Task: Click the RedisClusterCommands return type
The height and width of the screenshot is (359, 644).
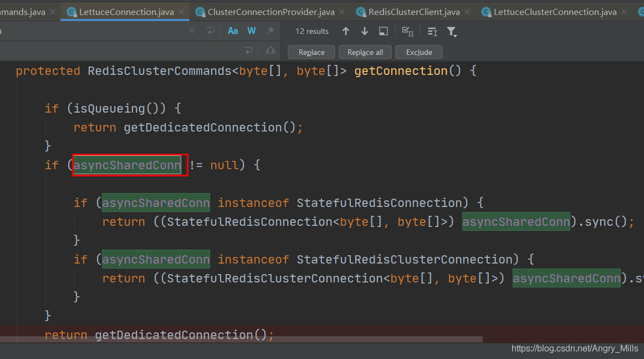Action: 160,70
